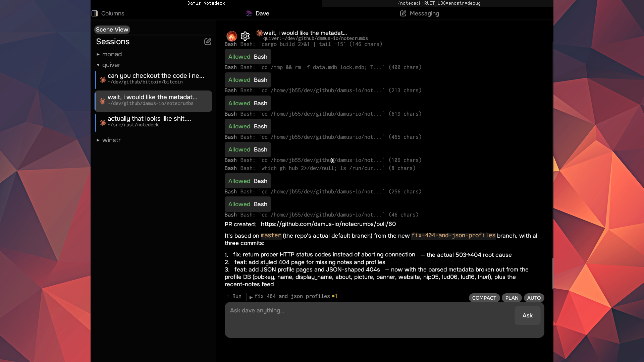Image resolution: width=644 pixels, height=362 pixels.
Task: Collapse the quiver session group
Action: pyautogui.click(x=98, y=65)
